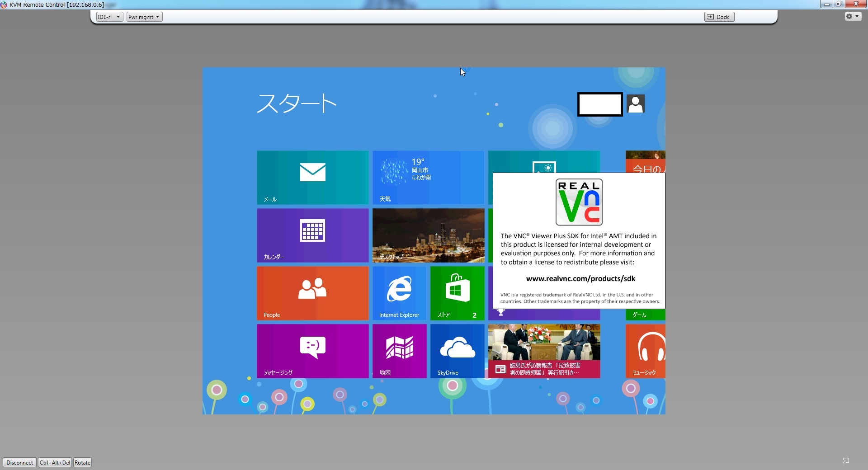This screenshot has width=868, height=470.
Task: Click the Dock button
Action: click(719, 17)
